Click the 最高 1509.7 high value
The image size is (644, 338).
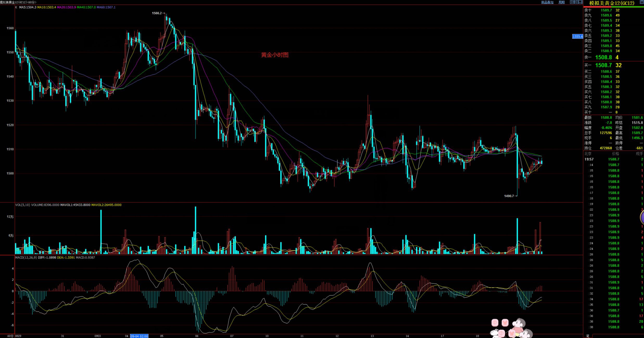coord(637,133)
